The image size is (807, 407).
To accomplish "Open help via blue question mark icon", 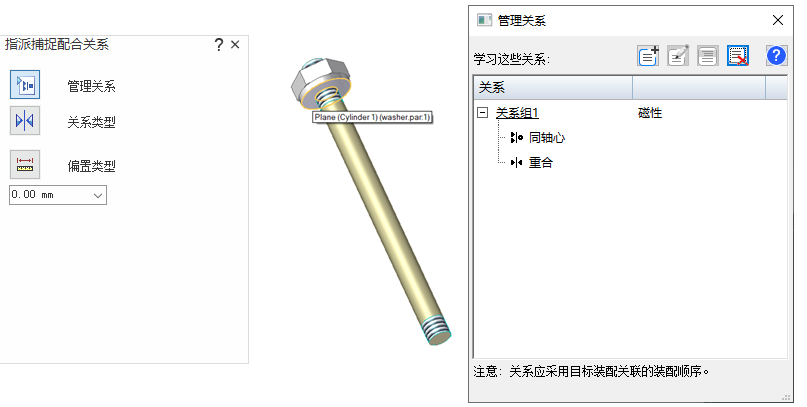I will [776, 55].
